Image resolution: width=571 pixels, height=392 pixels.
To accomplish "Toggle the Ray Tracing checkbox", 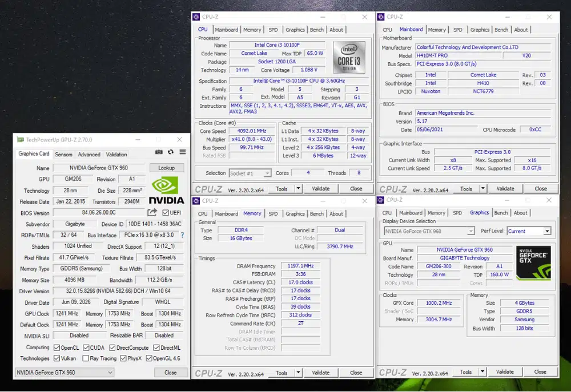I will pos(86,358).
